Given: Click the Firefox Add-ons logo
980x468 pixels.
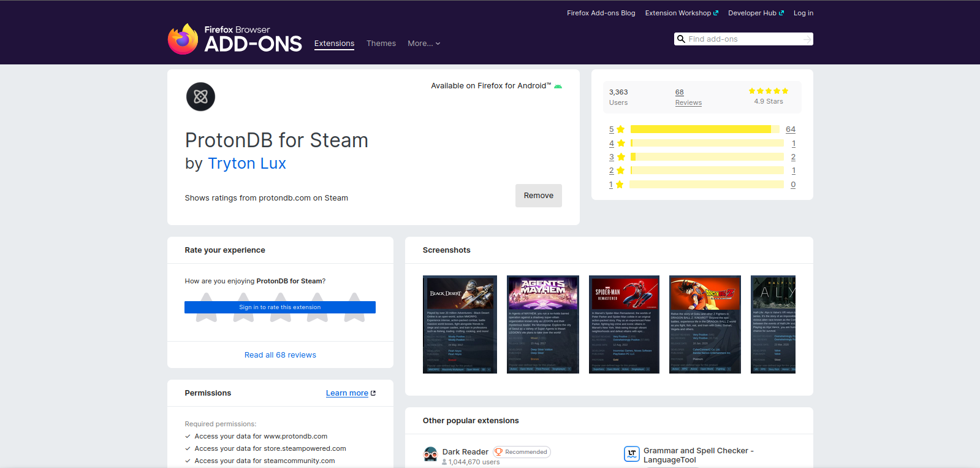Looking at the screenshot, I should 235,39.
